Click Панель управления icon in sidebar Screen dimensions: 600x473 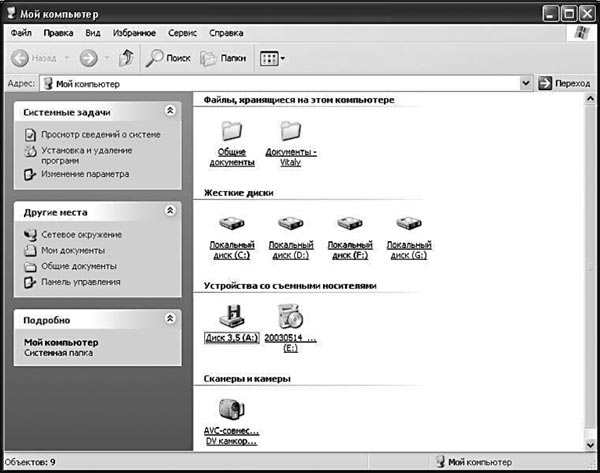(30, 282)
